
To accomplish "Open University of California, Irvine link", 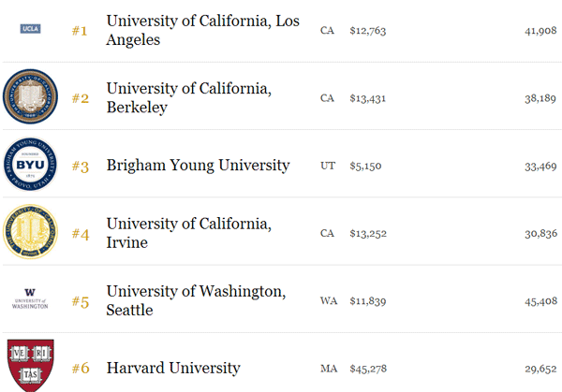I will 189,233.
